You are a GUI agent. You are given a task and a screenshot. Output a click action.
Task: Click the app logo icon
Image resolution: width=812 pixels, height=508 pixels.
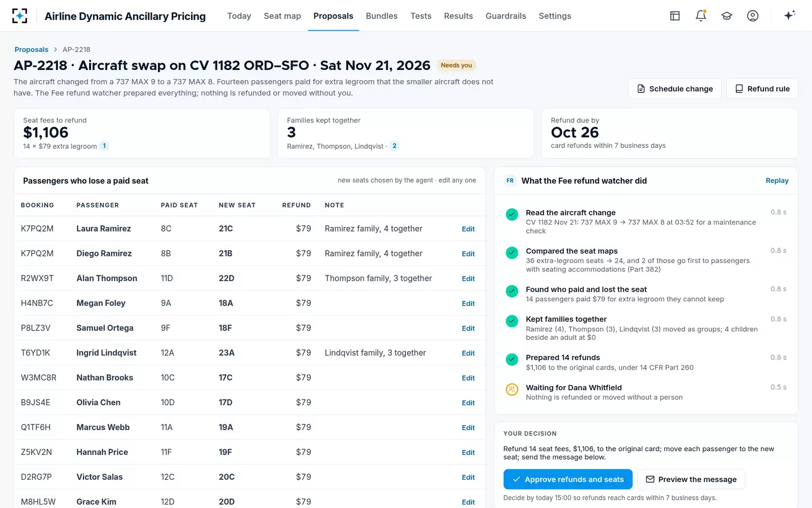click(x=20, y=16)
